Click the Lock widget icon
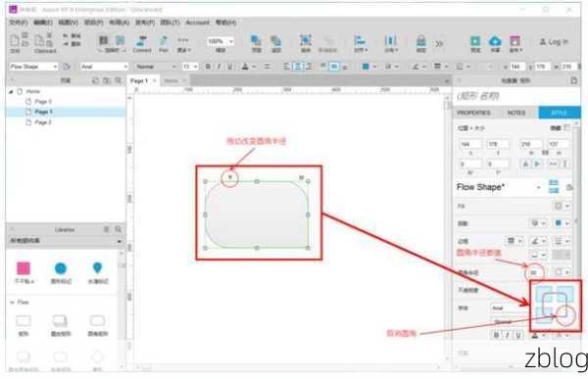This screenshot has height=379, width=588. click(x=421, y=43)
